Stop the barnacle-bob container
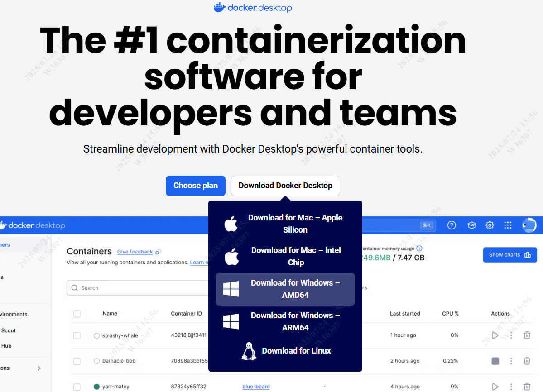Screen dimensions: 543x392 pos(495,361)
